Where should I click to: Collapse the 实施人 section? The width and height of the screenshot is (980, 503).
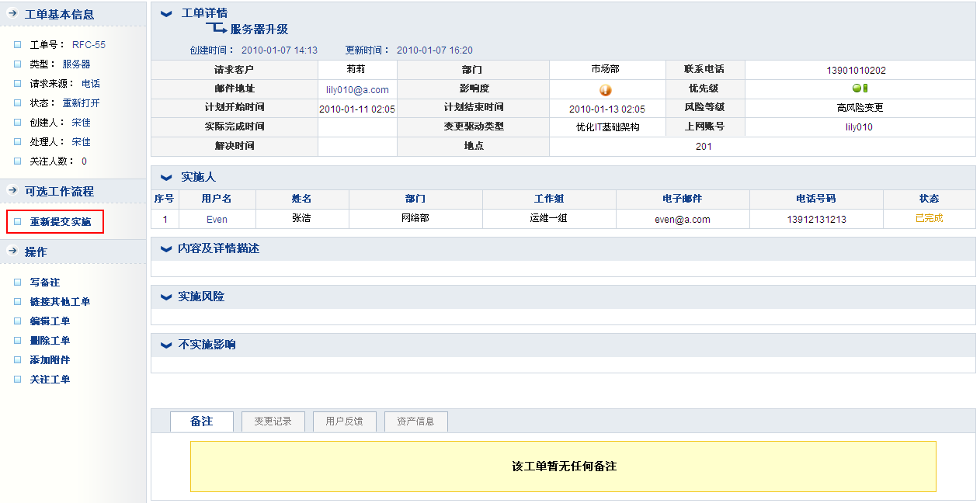(166, 178)
